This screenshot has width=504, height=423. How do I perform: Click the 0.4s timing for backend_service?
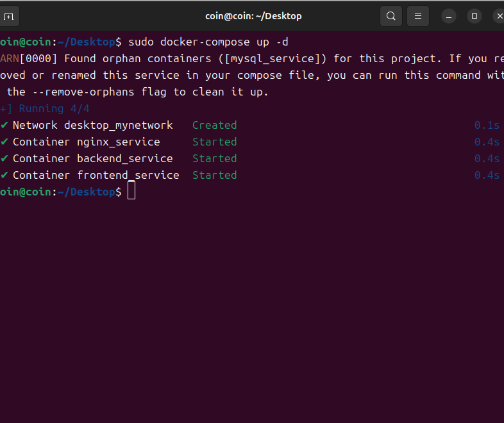(487, 159)
